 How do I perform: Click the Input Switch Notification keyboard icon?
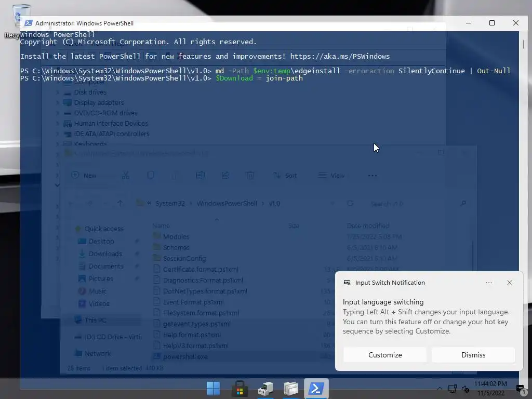pos(347,283)
